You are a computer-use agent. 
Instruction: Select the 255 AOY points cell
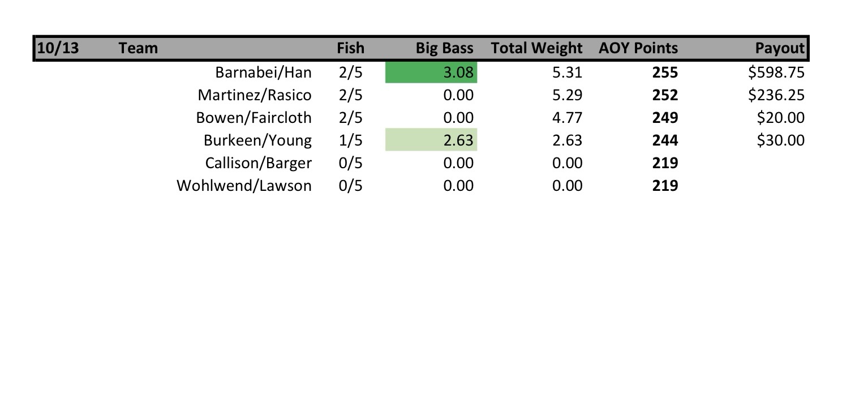coord(665,72)
